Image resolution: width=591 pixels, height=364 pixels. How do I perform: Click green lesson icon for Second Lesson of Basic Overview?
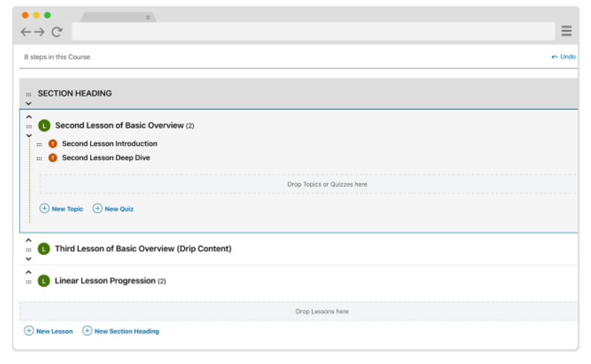[43, 126]
